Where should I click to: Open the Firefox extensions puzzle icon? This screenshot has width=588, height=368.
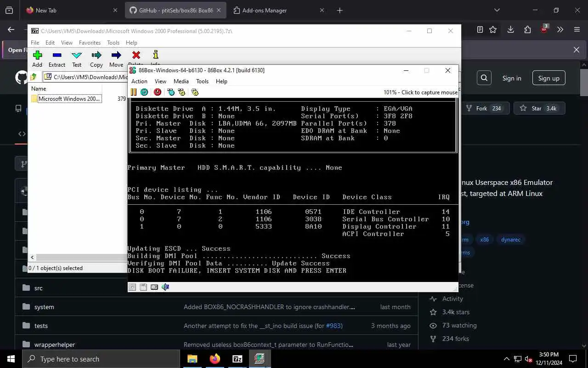[x=527, y=29]
